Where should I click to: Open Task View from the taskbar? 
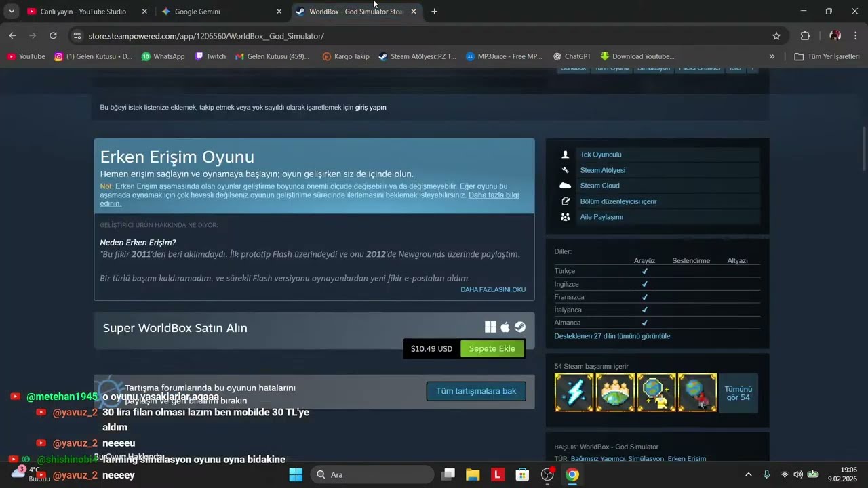coord(448,474)
